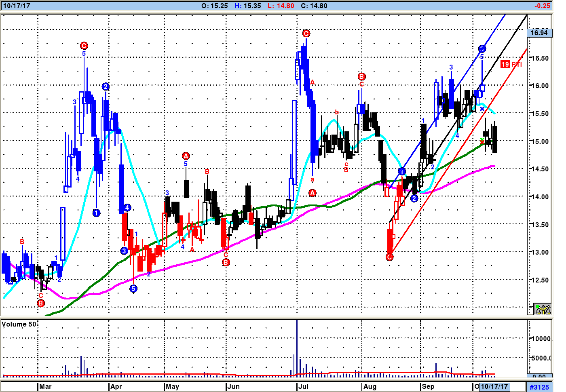Click the -0.25 change value in the header

[x=542, y=6]
